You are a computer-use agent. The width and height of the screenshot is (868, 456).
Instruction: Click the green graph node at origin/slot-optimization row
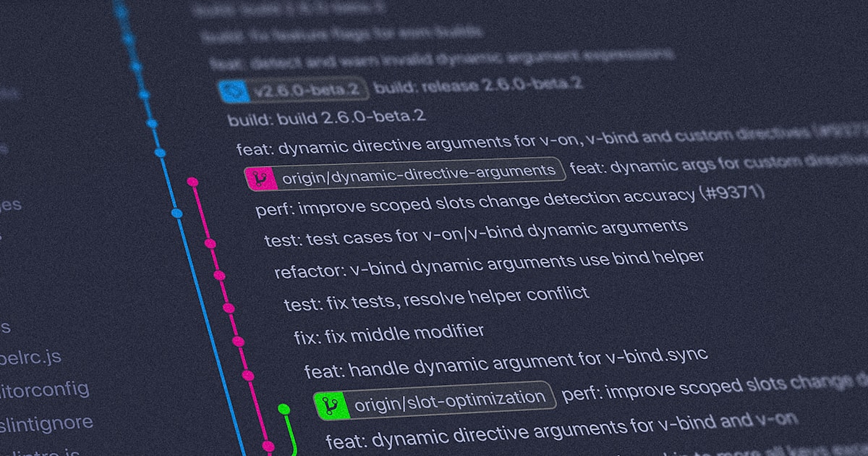pos(284,410)
